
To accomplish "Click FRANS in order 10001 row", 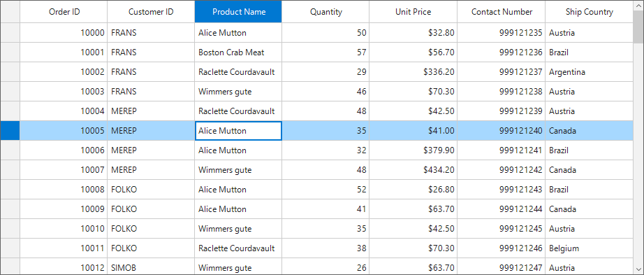I will click(x=151, y=52).
